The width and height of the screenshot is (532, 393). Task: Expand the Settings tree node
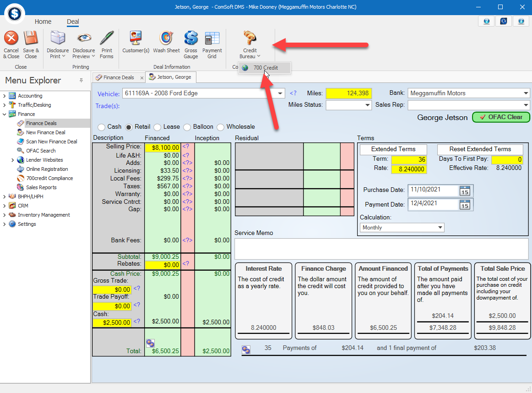tap(5, 224)
